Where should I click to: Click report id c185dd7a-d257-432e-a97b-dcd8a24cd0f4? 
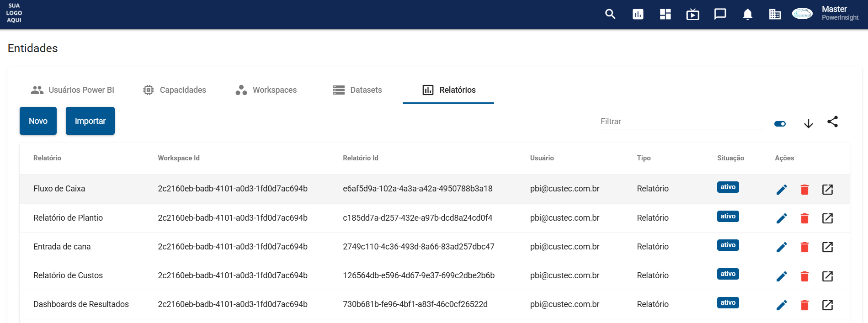418,218
